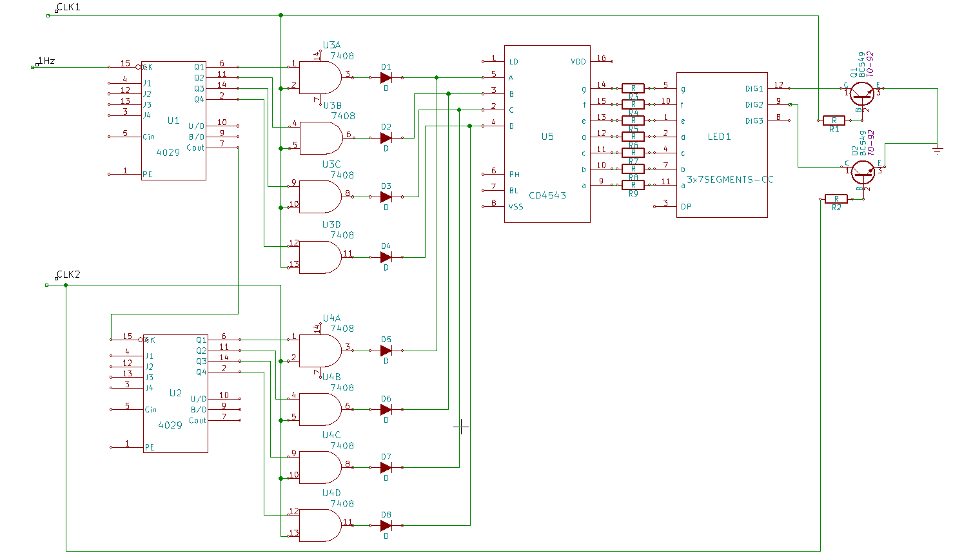Select the U4D AND gate symbol

coord(320,526)
